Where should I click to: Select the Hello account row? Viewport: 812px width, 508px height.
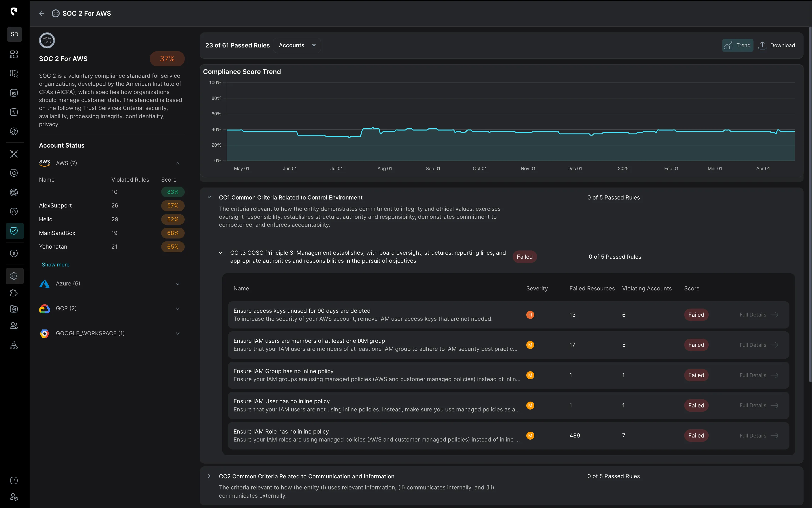point(112,219)
